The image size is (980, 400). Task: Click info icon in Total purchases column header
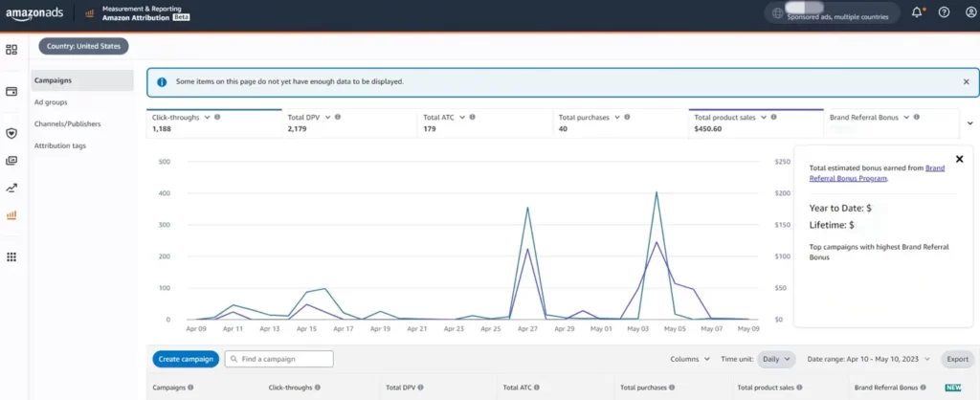coord(672,388)
